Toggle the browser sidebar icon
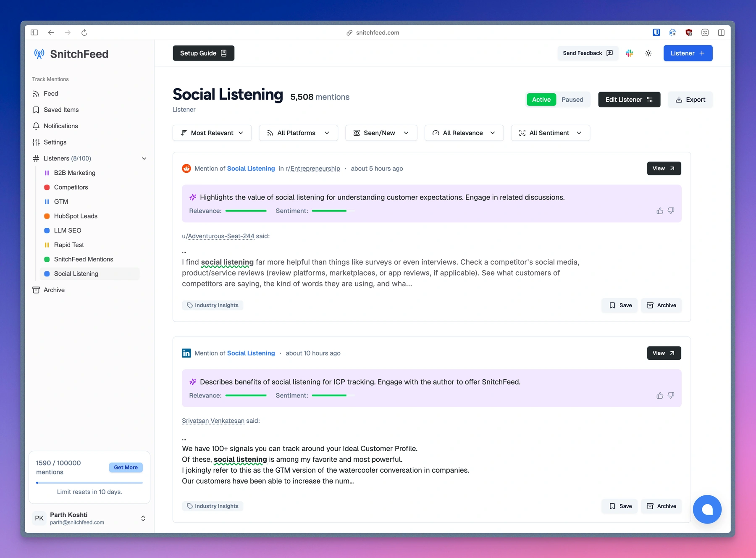Image resolution: width=756 pixels, height=558 pixels. [x=34, y=32]
